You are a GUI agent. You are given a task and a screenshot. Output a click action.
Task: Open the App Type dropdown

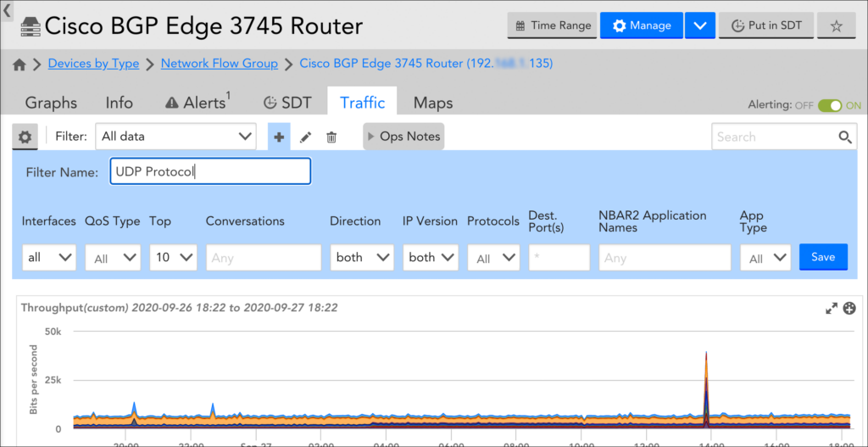click(765, 258)
